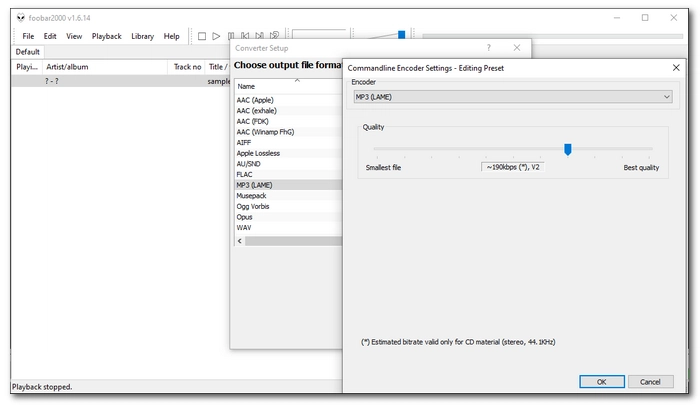Select MP3 (LAME) in format list
700x405 pixels.
[288, 185]
